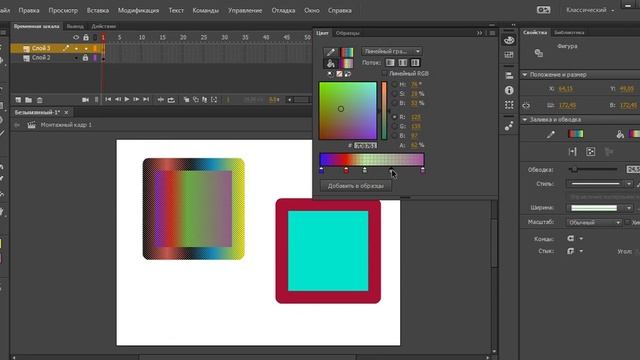Screen dimensions: 640x360
Task: Select the H hue radio button
Action: 394,84
